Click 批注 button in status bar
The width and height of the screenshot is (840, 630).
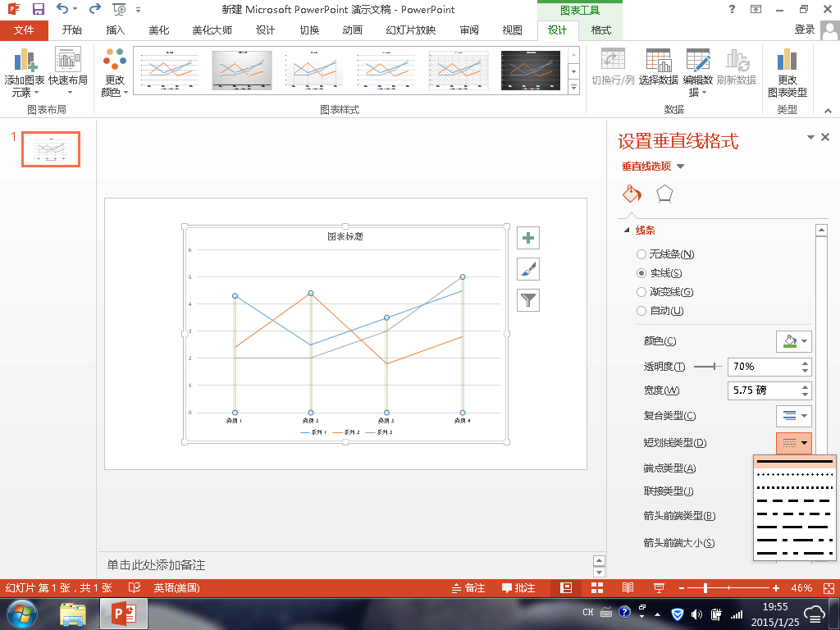tap(518, 587)
